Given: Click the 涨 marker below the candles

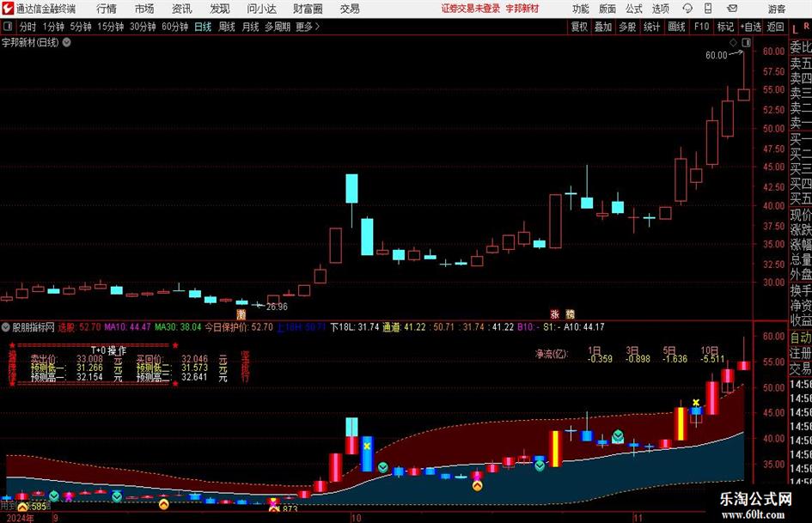Looking at the screenshot, I should [x=554, y=314].
